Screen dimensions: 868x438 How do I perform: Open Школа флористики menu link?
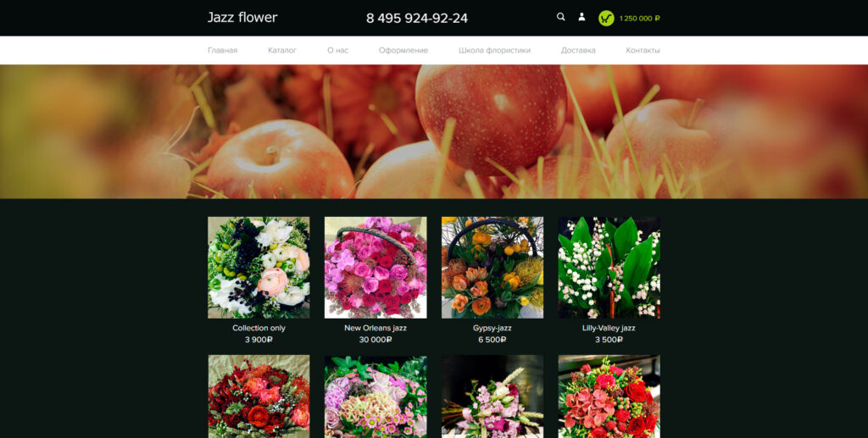click(x=494, y=50)
